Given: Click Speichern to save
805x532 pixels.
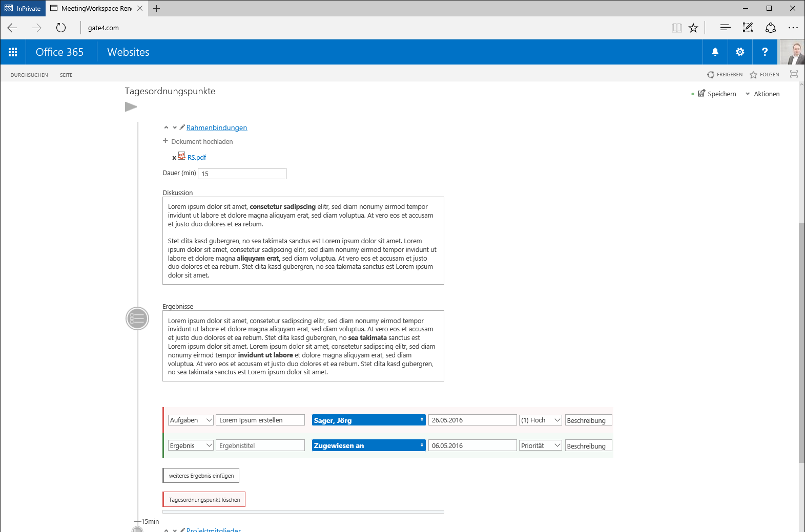Looking at the screenshot, I should coord(716,94).
